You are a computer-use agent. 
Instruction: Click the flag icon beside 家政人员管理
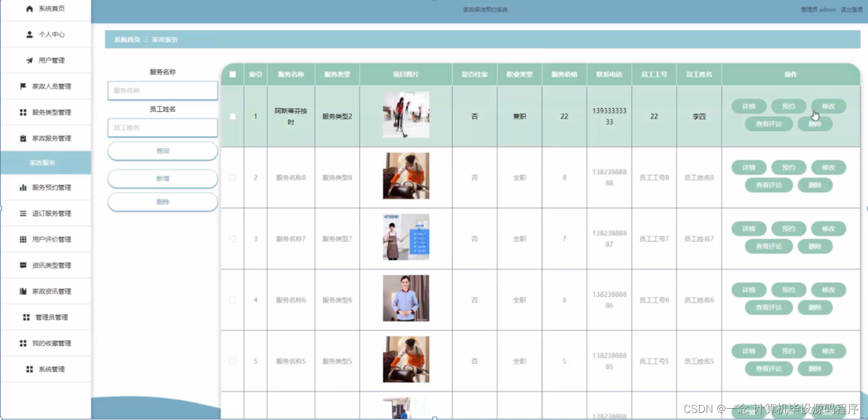coord(23,87)
